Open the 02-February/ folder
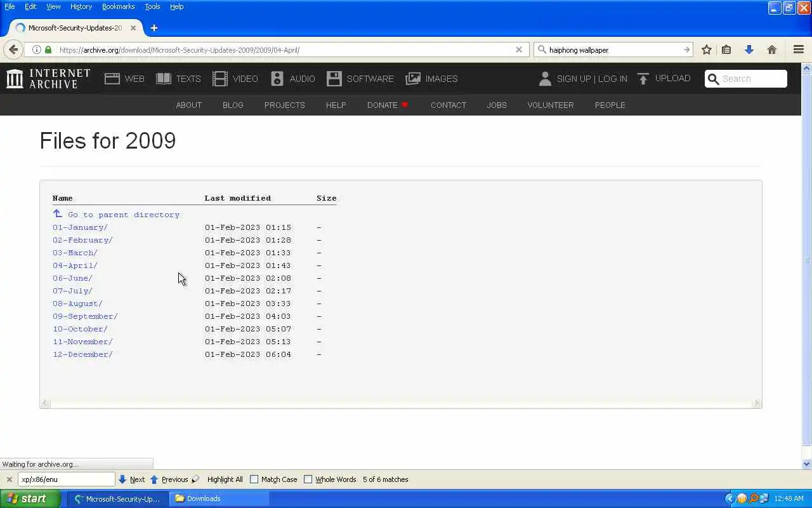The image size is (812, 508). [x=82, y=240]
